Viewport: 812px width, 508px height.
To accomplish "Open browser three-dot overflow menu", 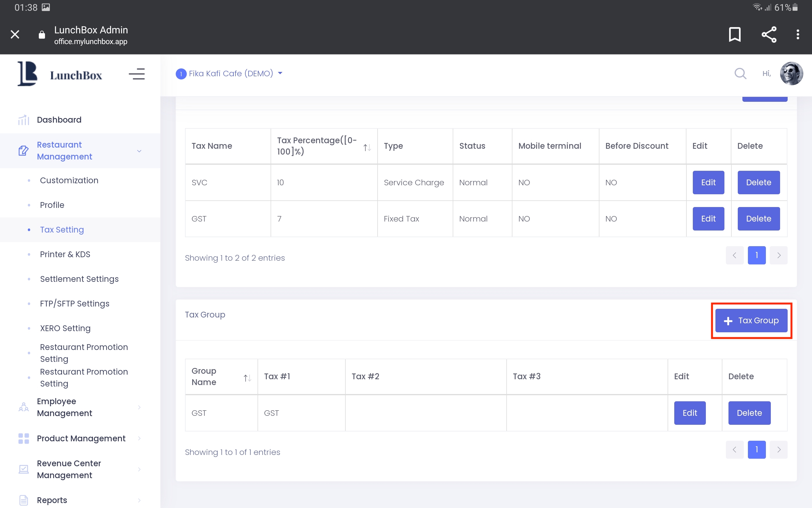I will coord(797,34).
